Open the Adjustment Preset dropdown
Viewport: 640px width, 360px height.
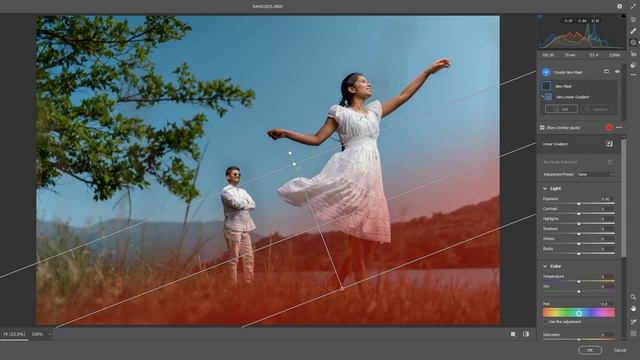click(x=596, y=174)
